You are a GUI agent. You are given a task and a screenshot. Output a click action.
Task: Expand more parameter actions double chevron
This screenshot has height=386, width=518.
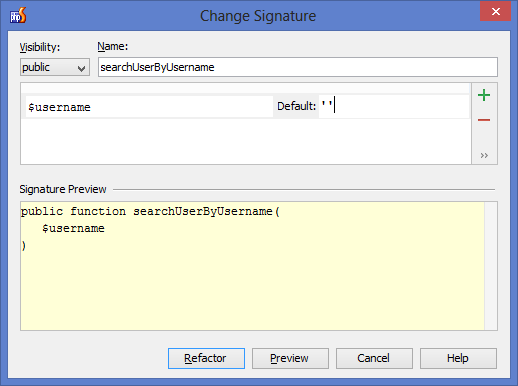point(484,156)
